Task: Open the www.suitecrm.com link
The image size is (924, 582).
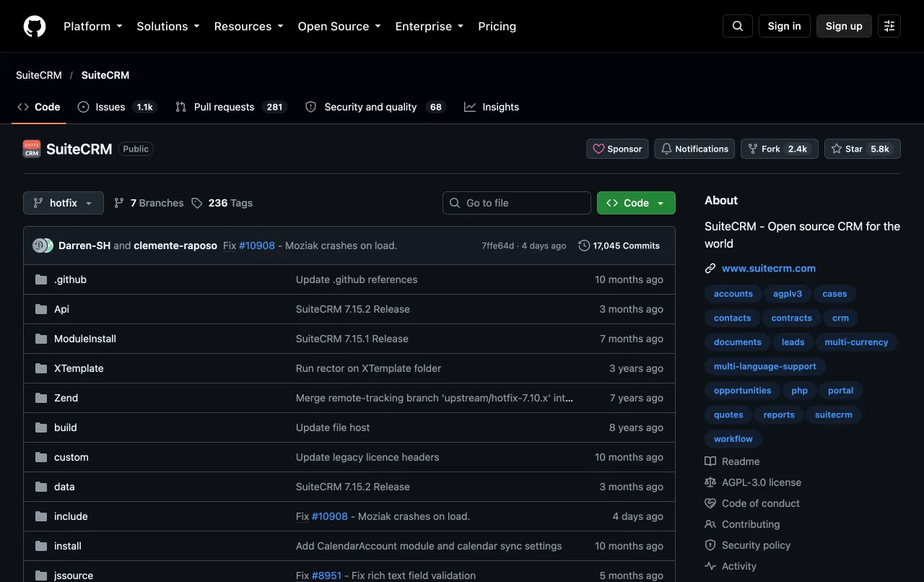Action: tap(769, 268)
